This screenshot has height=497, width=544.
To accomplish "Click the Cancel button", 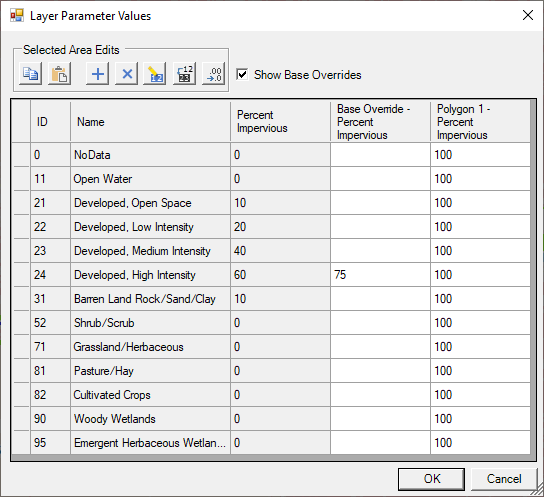I will coord(504,479).
